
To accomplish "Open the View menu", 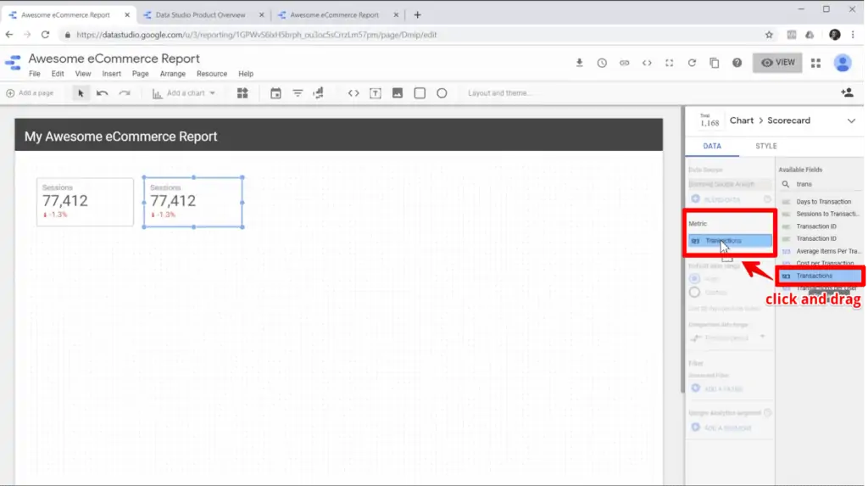I will pos(83,74).
